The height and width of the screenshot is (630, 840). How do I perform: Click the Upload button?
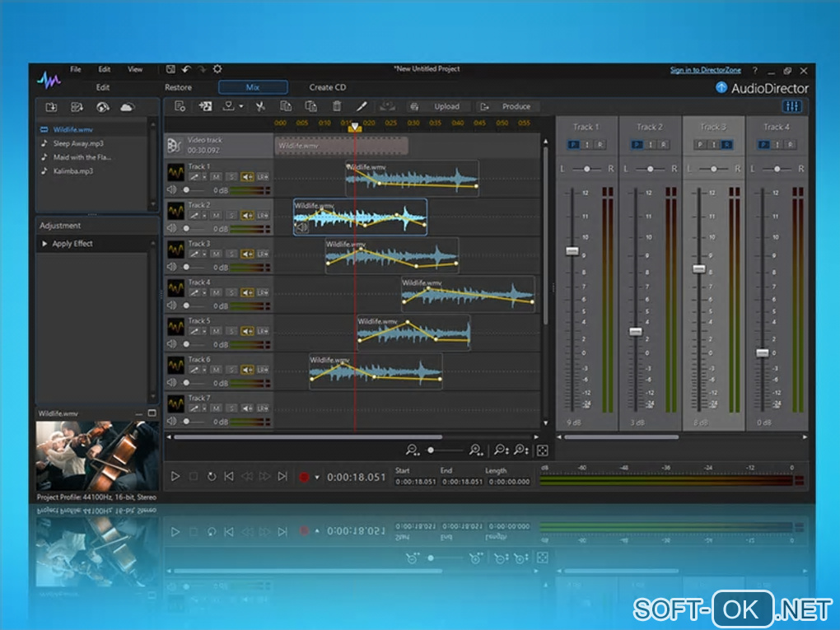pyautogui.click(x=440, y=106)
